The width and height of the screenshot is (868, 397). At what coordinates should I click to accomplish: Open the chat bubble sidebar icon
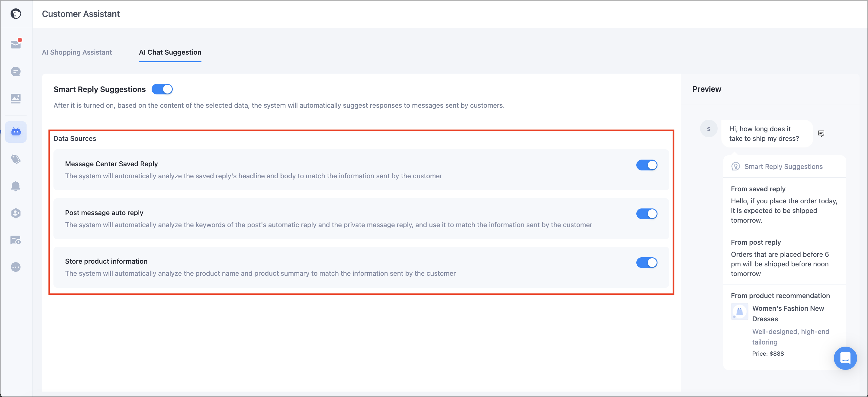click(16, 71)
